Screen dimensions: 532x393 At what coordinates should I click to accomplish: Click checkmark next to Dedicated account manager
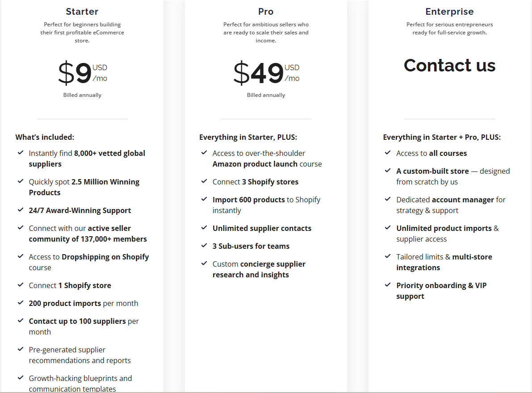(388, 199)
